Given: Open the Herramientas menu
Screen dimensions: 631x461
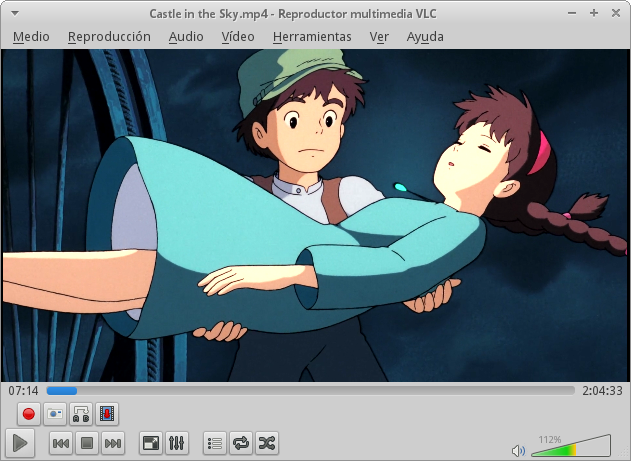Looking at the screenshot, I should click(x=312, y=37).
